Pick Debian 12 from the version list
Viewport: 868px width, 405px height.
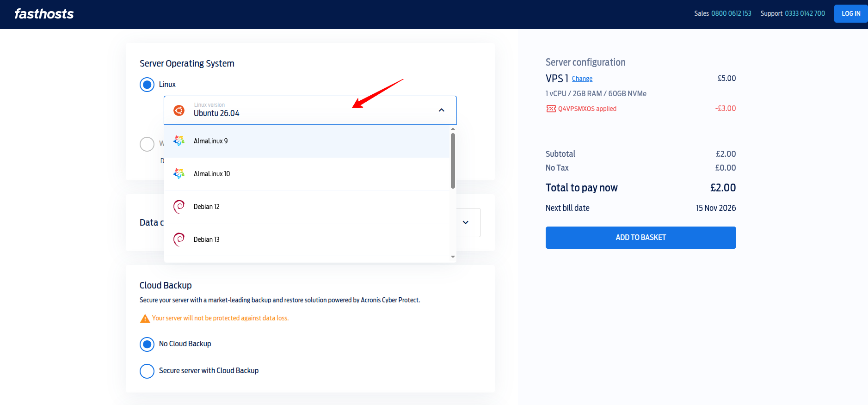[x=307, y=207]
